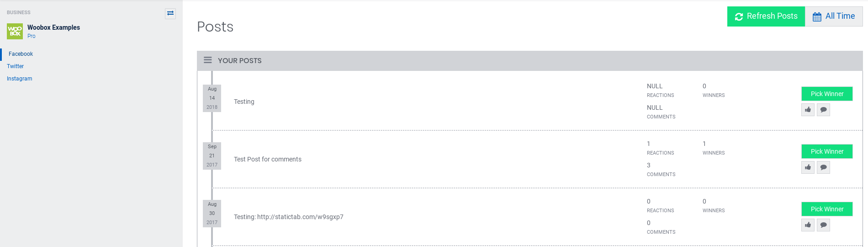Viewport: 868px width, 247px height.
Task: Click comment bubble icon for Test Post for comments
Action: [x=823, y=167]
